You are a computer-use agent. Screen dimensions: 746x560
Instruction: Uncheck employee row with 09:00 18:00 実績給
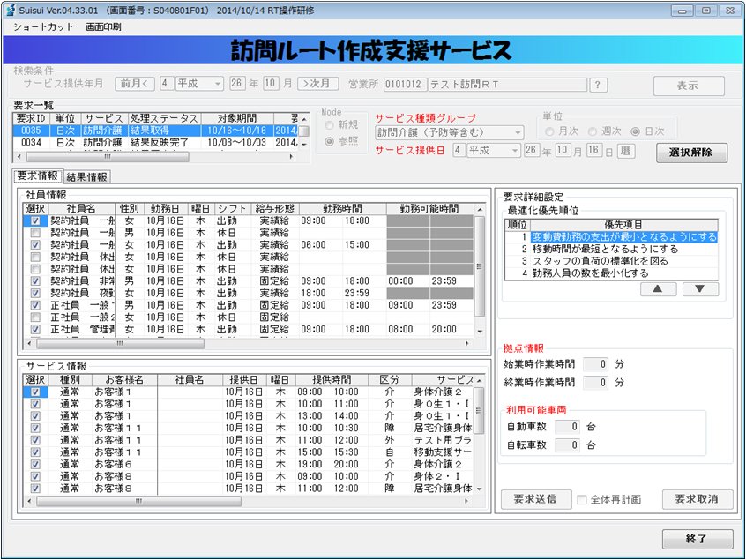coord(35,220)
